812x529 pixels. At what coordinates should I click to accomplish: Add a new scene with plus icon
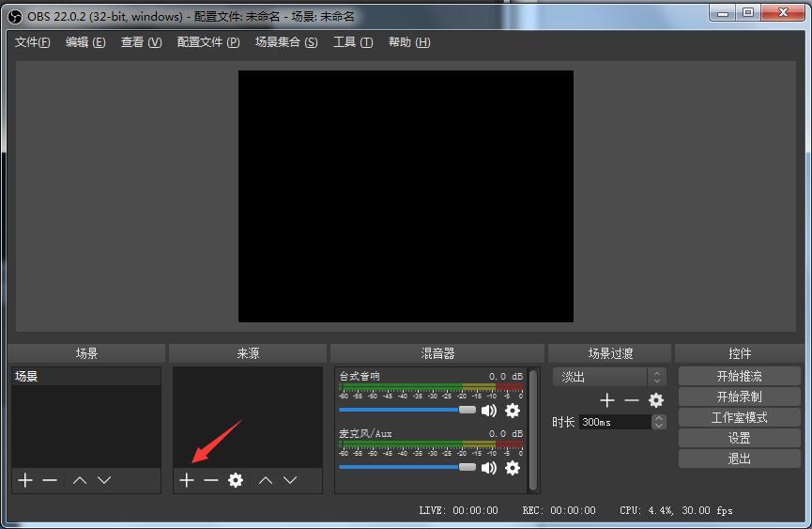[25, 480]
